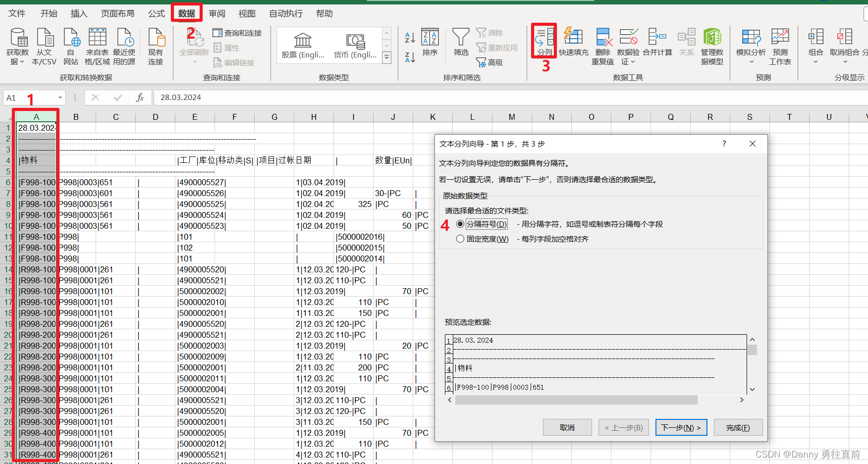Click wizard help question mark button
Image resolution: width=868 pixels, height=464 pixels.
coord(724,144)
